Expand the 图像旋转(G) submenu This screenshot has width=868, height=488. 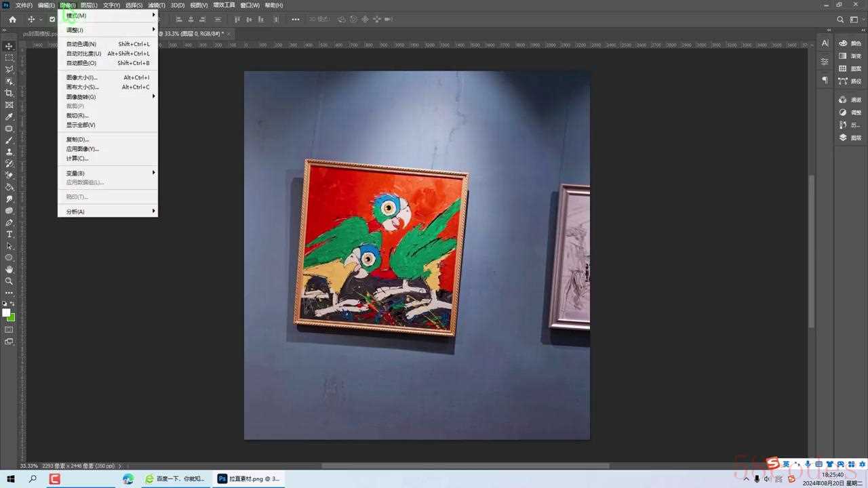(x=108, y=96)
